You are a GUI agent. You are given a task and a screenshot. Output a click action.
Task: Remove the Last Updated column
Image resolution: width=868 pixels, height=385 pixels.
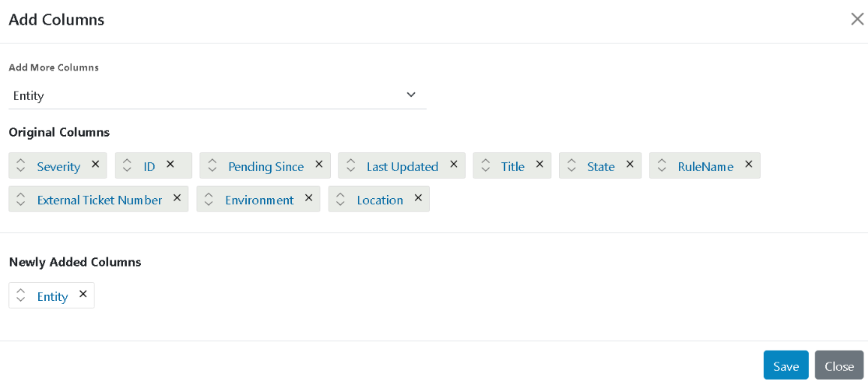[453, 164]
